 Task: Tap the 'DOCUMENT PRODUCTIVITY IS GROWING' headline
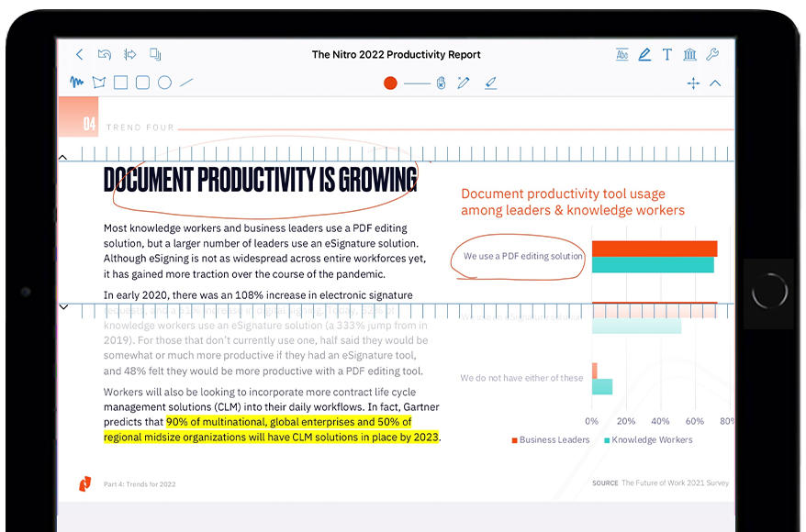pos(260,180)
